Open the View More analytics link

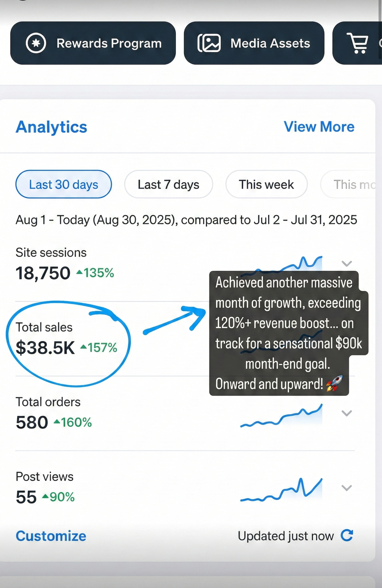click(319, 127)
